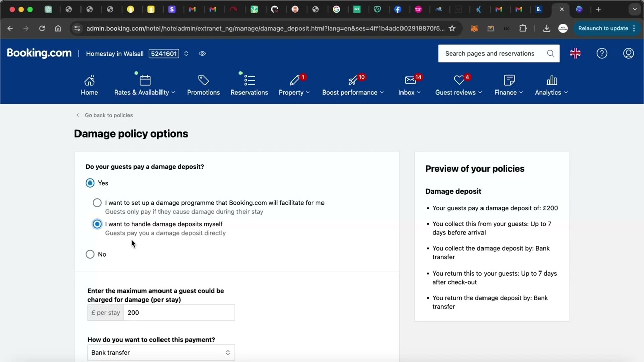Click the Finance document icon

click(x=509, y=80)
